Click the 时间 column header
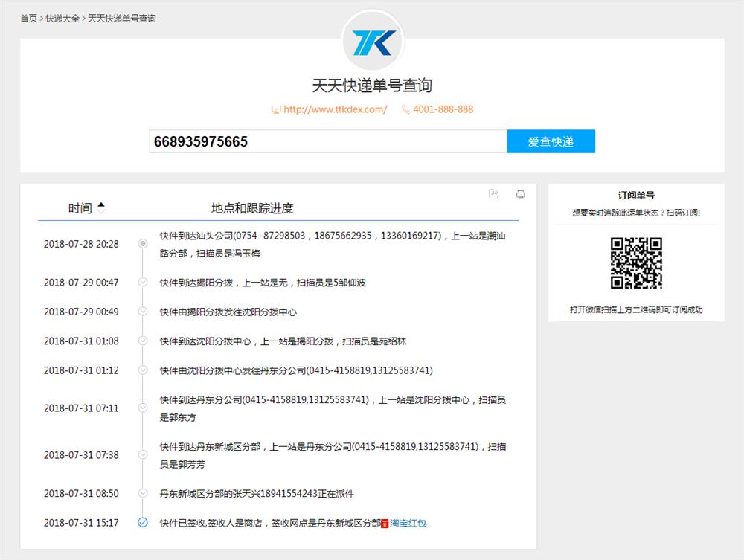Viewport: 744px width, 560px height. 80,208
